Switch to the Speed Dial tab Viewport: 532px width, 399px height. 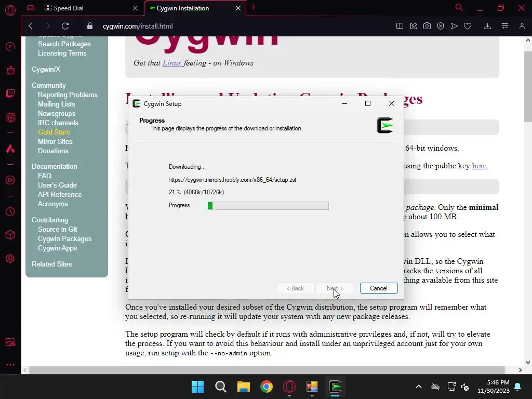[x=90, y=8]
